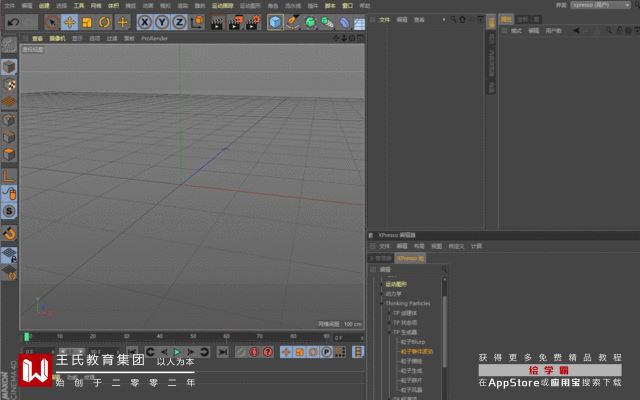Screen dimensions: 640x400
Task: Toggle Enable Snap magnet icon
Action: pyautogui.click(x=9, y=233)
